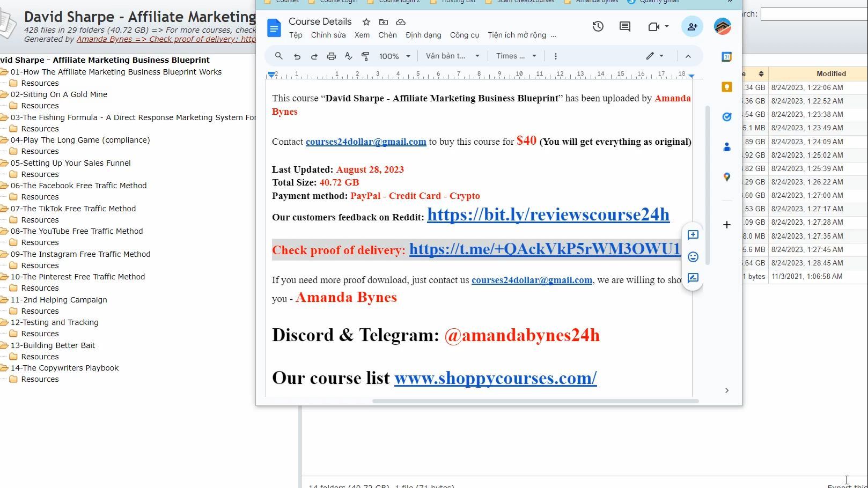Undo the last edit
The width and height of the screenshot is (868, 488).
(x=297, y=56)
